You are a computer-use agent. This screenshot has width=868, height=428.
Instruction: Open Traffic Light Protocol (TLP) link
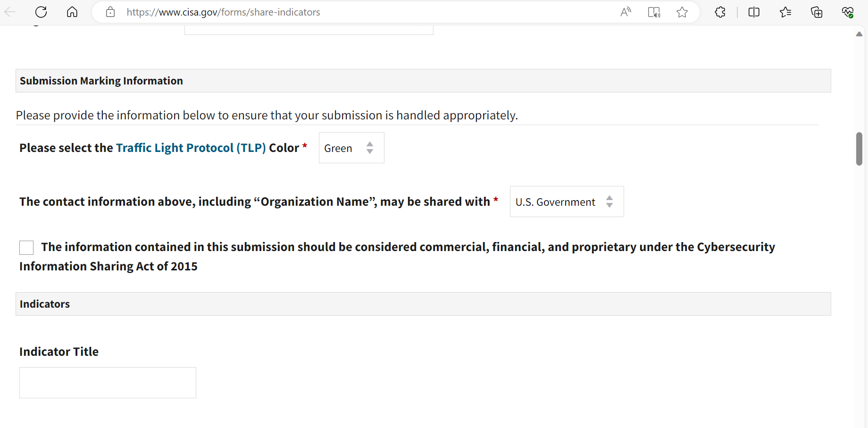click(191, 148)
